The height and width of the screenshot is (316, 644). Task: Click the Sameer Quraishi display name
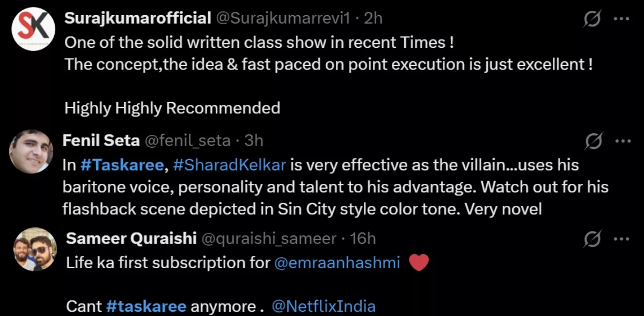131,238
